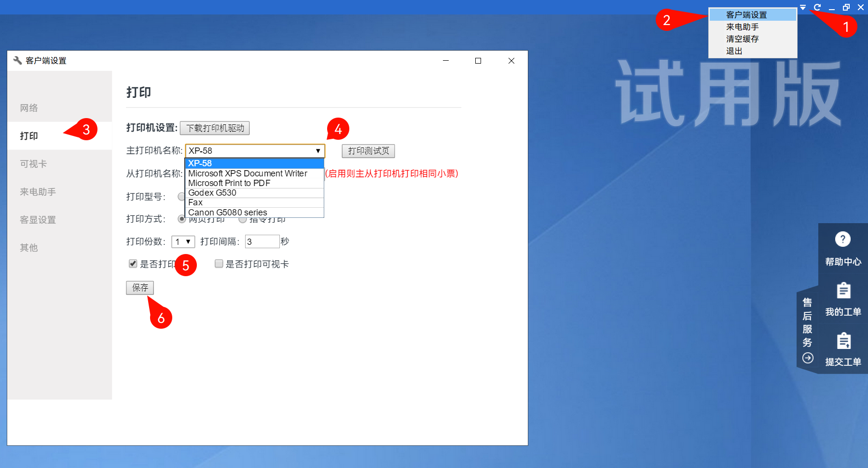Close the 客户端设置 dialog
The height and width of the screenshot is (468, 868).
[511, 61]
